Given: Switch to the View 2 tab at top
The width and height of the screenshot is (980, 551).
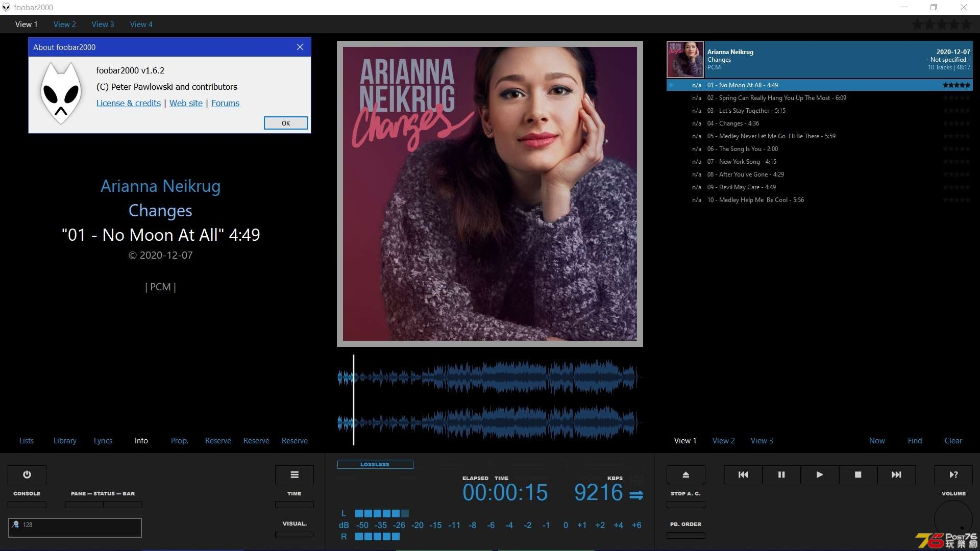Looking at the screenshot, I should point(65,24).
